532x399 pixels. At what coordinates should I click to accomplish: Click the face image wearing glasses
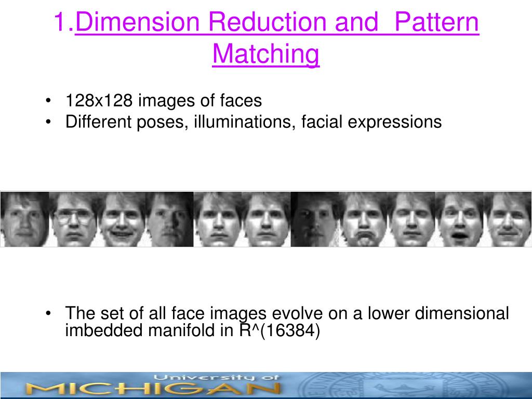click(73, 219)
